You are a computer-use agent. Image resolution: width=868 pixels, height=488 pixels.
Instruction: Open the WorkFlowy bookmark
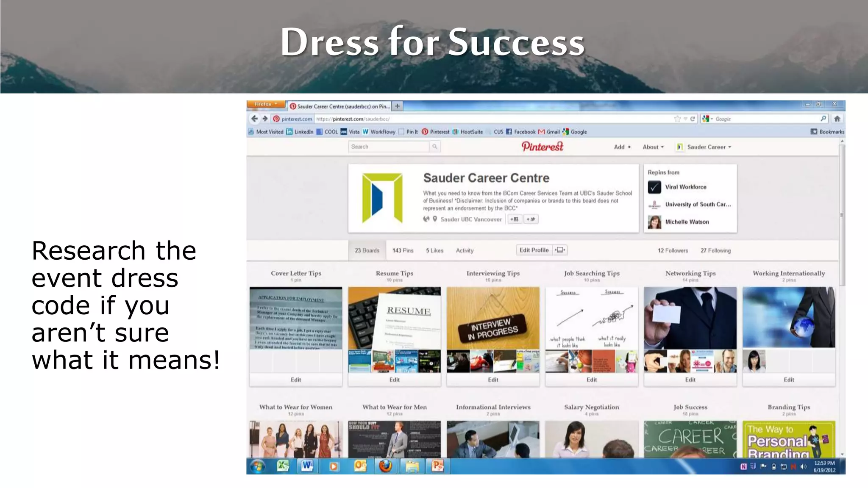[x=379, y=132]
